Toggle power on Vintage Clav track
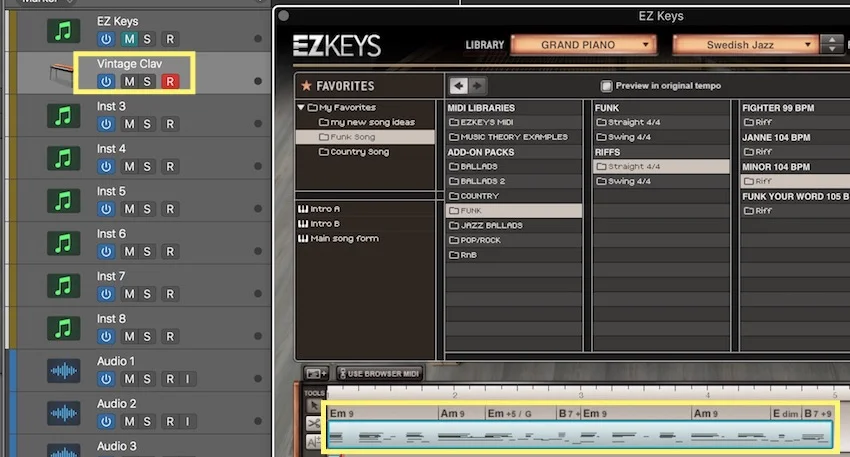The height and width of the screenshot is (457, 850). (x=106, y=81)
